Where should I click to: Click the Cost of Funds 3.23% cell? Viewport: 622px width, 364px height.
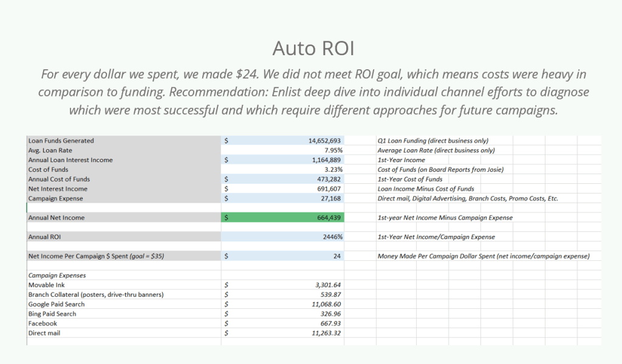coord(333,169)
